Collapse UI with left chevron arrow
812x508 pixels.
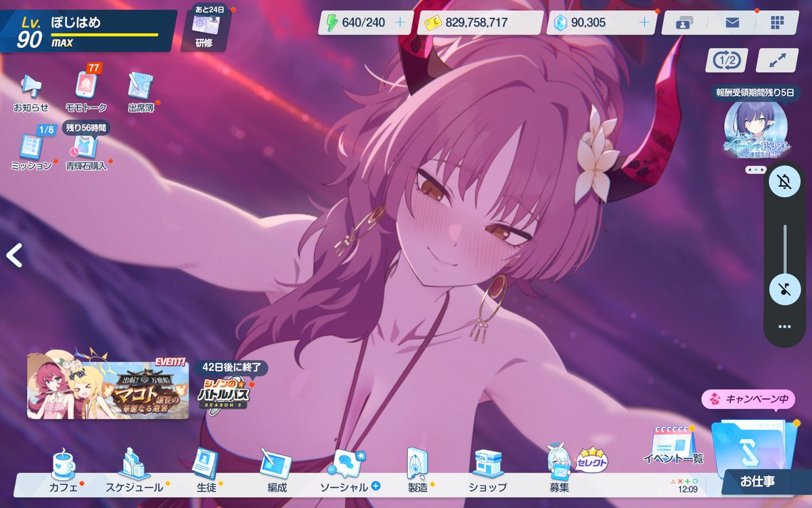click(x=14, y=255)
